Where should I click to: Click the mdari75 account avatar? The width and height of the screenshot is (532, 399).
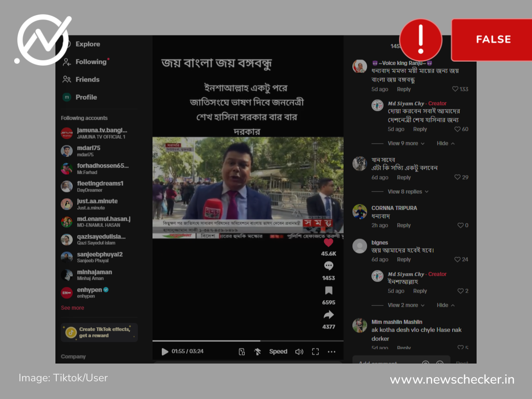pos(66,151)
